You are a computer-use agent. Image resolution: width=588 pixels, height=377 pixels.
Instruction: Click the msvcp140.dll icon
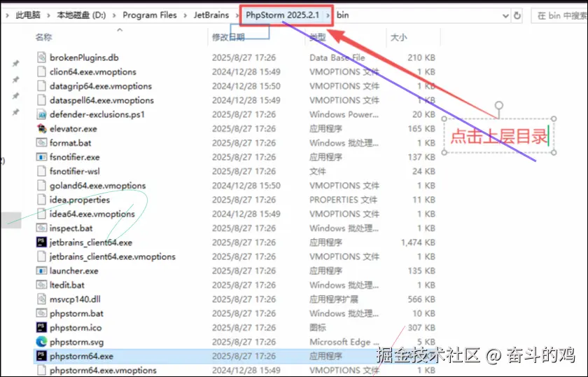click(x=41, y=299)
